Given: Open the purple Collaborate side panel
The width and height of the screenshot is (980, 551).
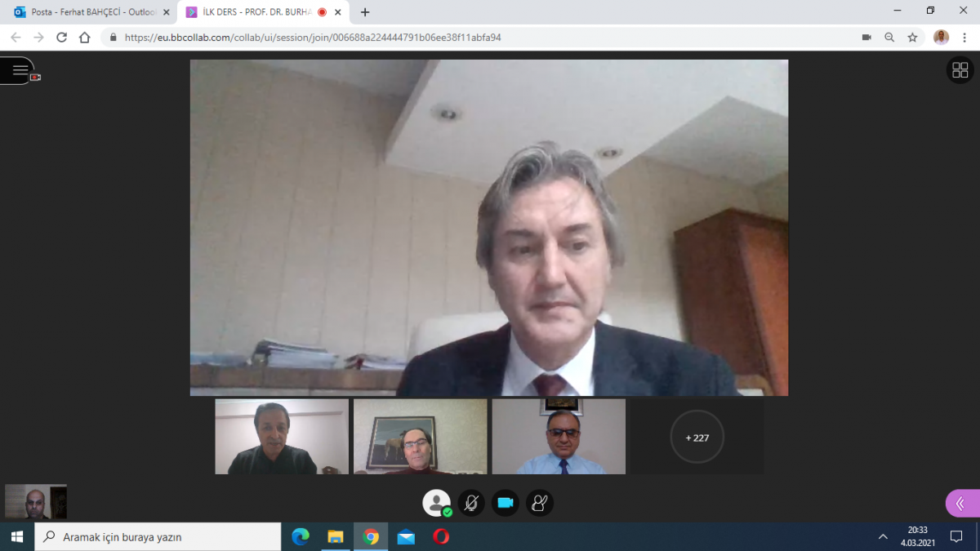Looking at the screenshot, I should click(962, 504).
